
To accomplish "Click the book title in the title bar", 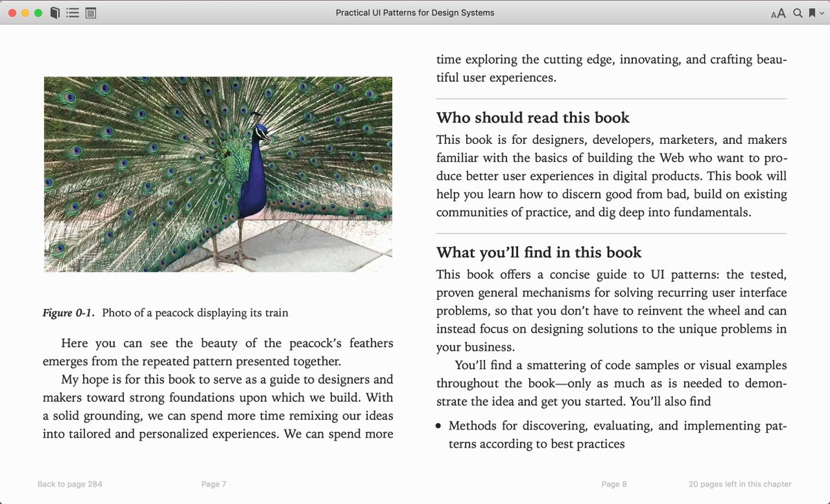I will coord(415,12).
